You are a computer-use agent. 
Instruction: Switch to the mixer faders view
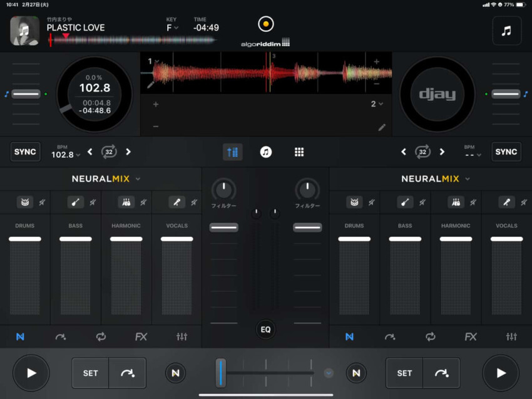[232, 152]
